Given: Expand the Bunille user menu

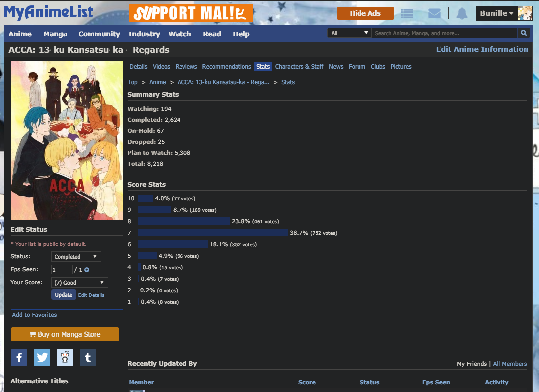Looking at the screenshot, I should tap(497, 13).
